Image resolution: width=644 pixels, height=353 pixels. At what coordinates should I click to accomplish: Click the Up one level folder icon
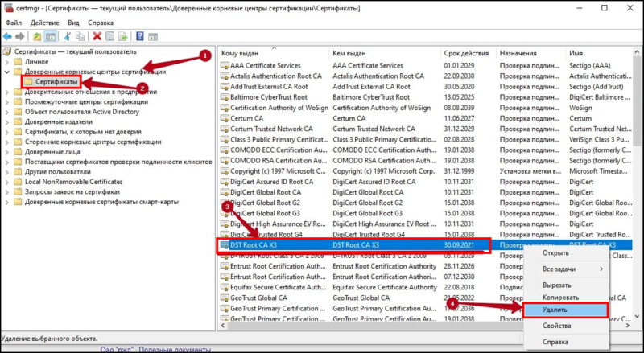(x=38, y=36)
